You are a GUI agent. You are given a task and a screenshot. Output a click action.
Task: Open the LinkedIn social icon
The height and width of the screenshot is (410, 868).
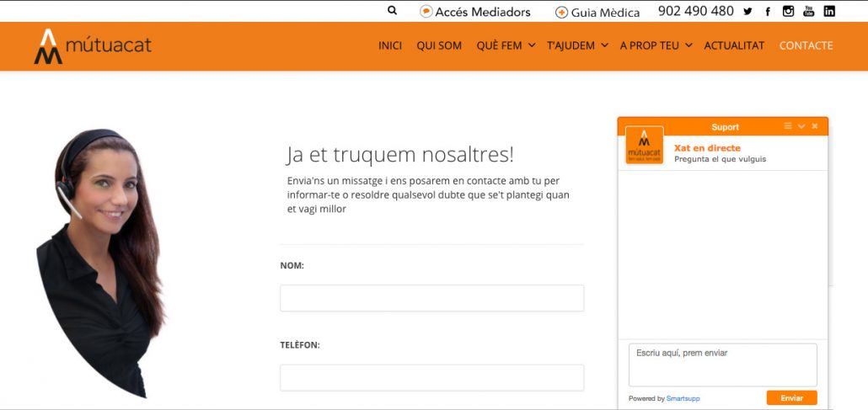click(x=829, y=11)
